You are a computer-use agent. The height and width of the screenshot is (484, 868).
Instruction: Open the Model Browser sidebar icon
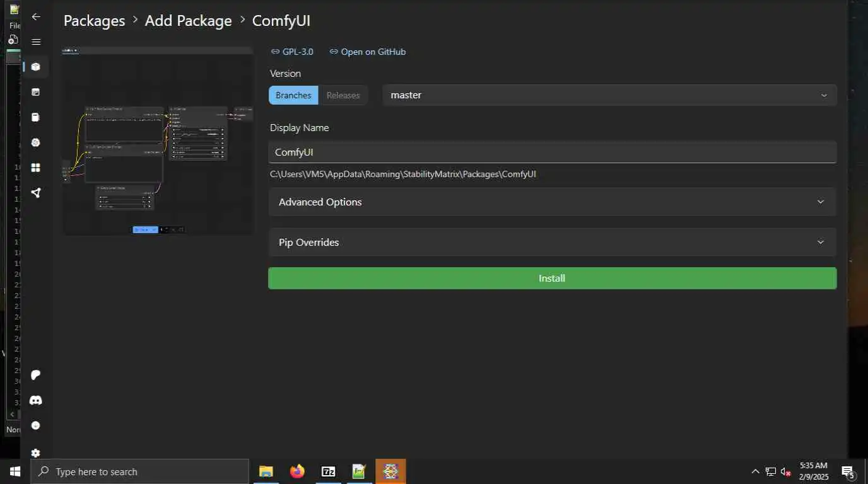36,142
